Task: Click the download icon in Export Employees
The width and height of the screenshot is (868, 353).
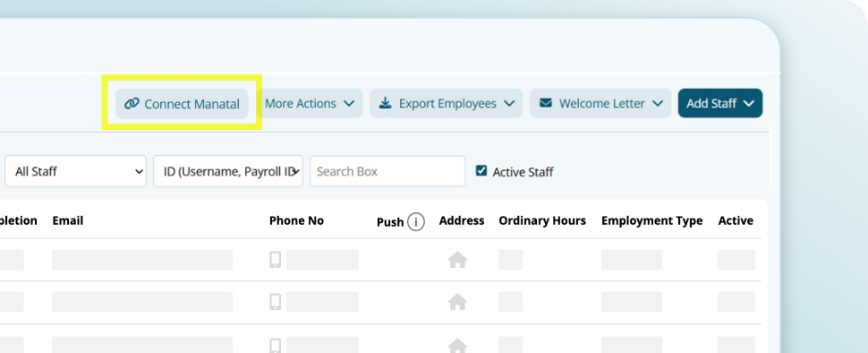Action: pyautogui.click(x=386, y=103)
